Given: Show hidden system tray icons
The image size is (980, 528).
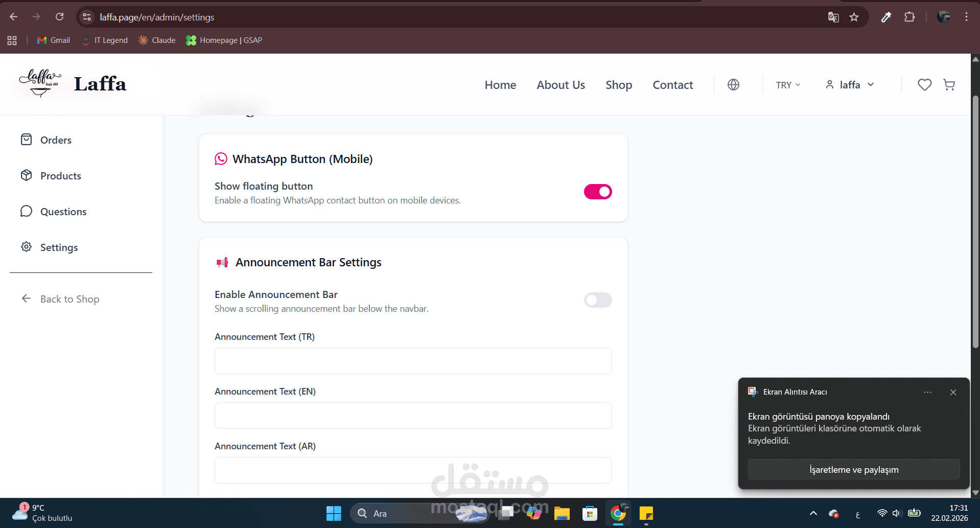Looking at the screenshot, I should [x=813, y=513].
